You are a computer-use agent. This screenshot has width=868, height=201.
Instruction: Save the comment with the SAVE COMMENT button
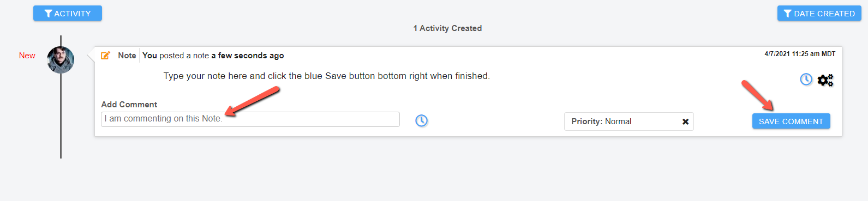791,121
